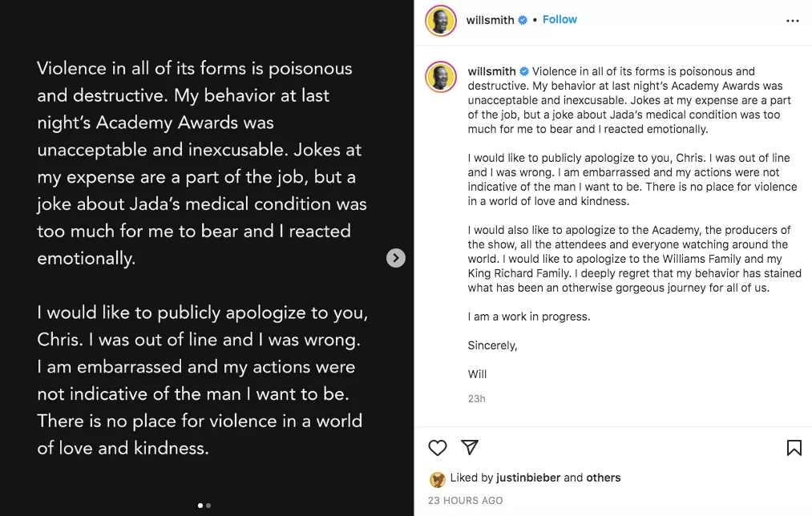Click the 23h caption timestamp
The width and height of the screenshot is (812, 516).
(x=476, y=398)
